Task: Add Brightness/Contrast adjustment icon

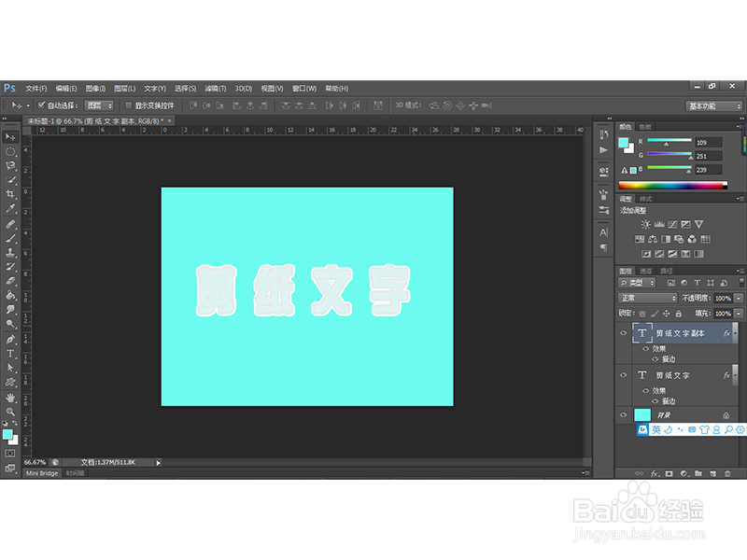Action: tap(645, 224)
